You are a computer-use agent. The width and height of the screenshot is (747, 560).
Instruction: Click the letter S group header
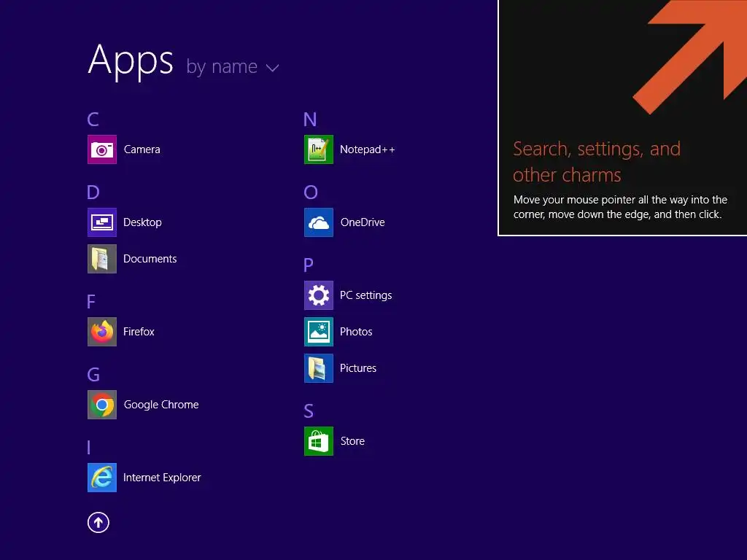[309, 411]
